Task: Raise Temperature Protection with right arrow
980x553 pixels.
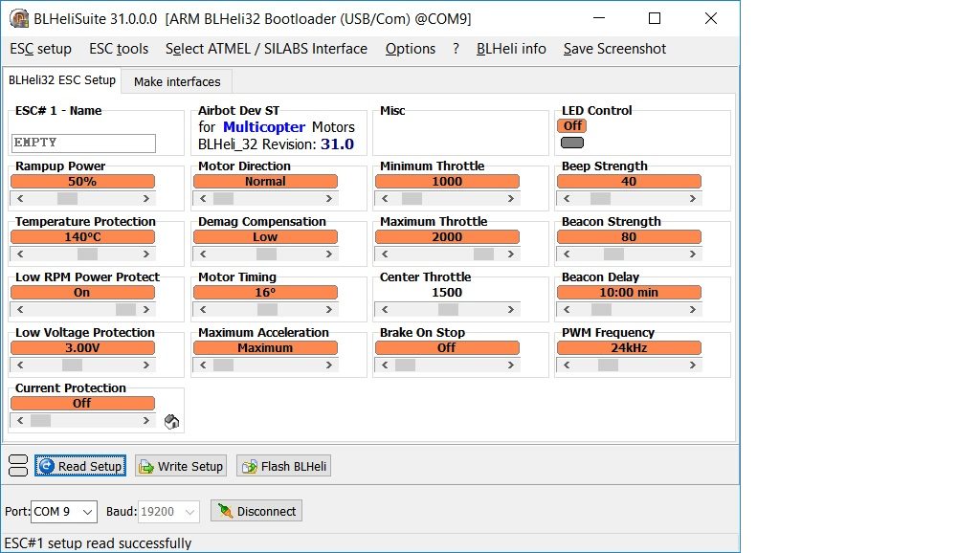Action: click(x=146, y=254)
